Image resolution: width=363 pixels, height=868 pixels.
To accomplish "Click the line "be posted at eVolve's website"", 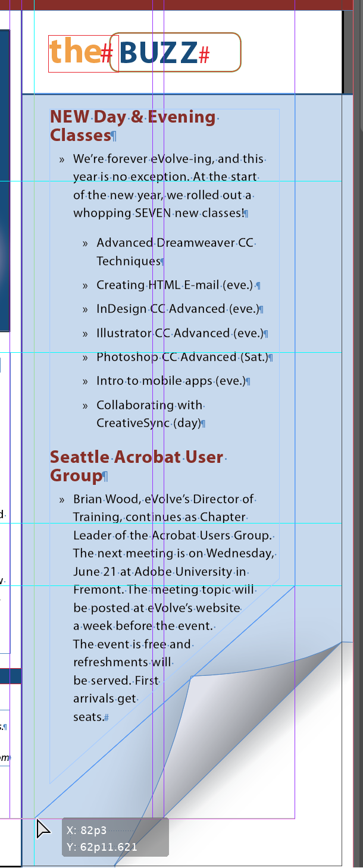I will click(157, 608).
